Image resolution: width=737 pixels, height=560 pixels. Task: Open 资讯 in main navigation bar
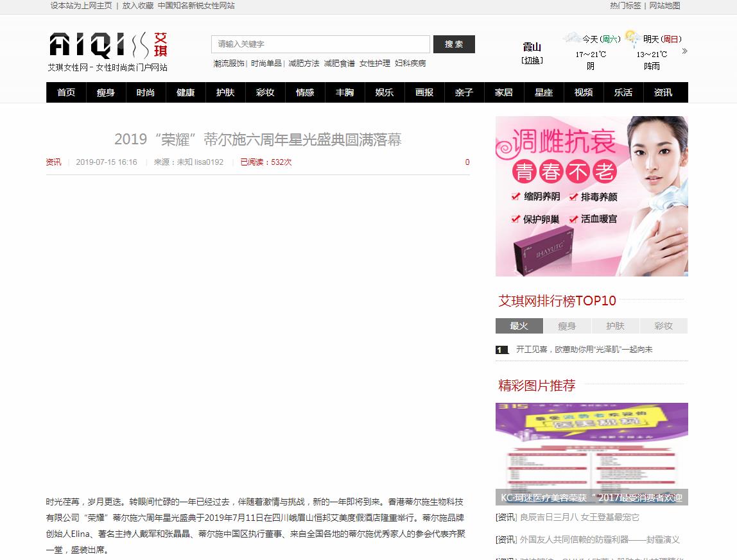tap(663, 92)
